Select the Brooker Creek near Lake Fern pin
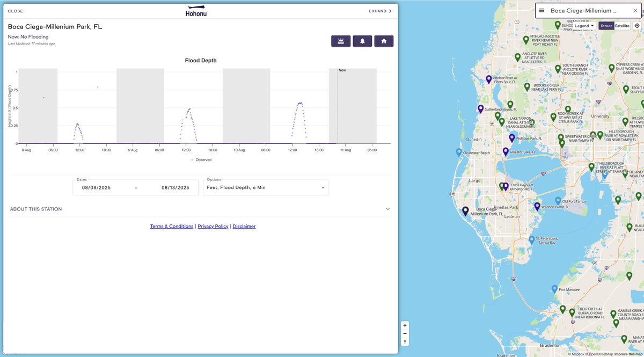The width and height of the screenshot is (644, 357). pyautogui.click(x=527, y=87)
